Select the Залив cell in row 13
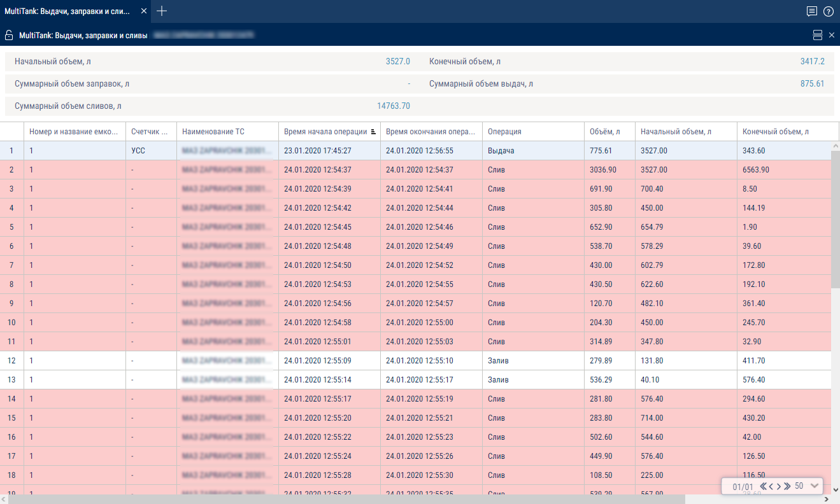840x504 pixels. tap(533, 380)
